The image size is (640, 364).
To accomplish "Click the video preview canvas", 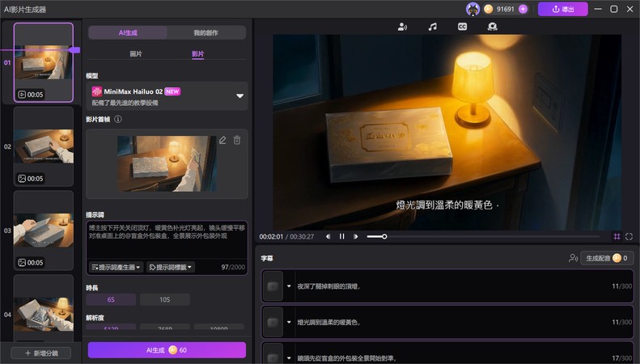I will (447, 132).
